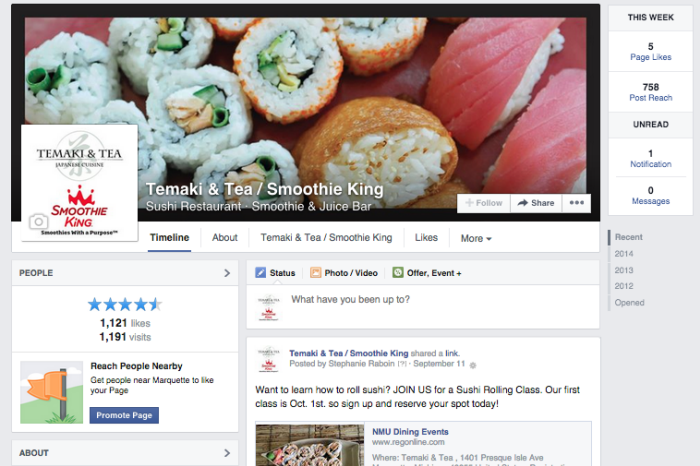The image size is (700, 466).
Task: Jump to 2013 in timeline navigator
Action: pyautogui.click(x=624, y=270)
